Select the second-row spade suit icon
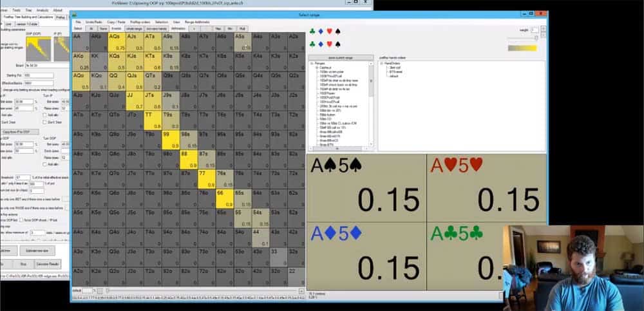The width and height of the screenshot is (644, 311). pyautogui.click(x=337, y=44)
